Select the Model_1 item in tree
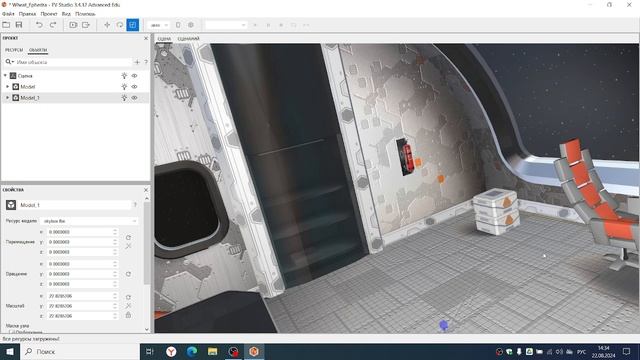 pos(30,98)
